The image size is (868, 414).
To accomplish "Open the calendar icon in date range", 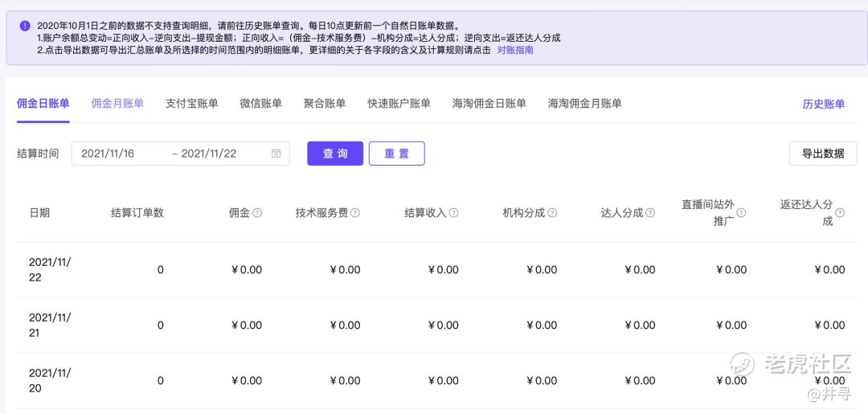I will (x=276, y=154).
